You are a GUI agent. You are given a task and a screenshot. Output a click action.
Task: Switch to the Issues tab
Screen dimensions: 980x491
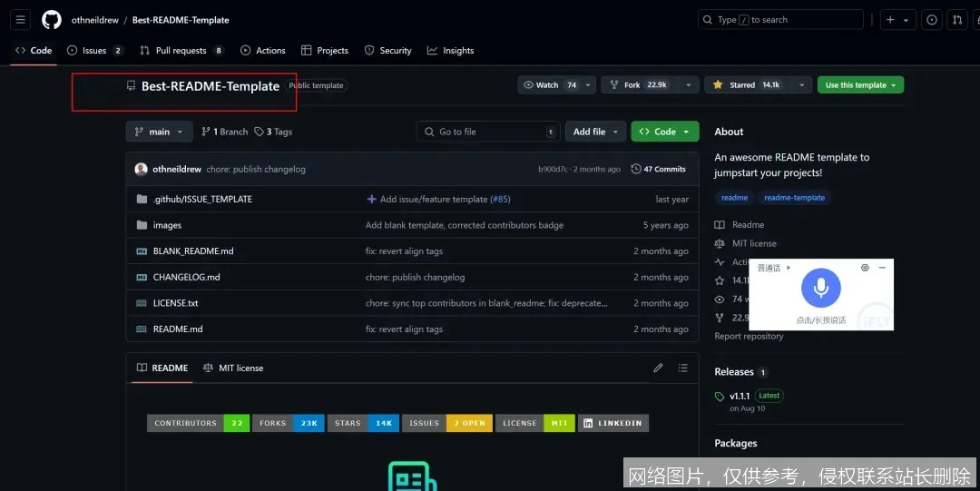pos(95,51)
